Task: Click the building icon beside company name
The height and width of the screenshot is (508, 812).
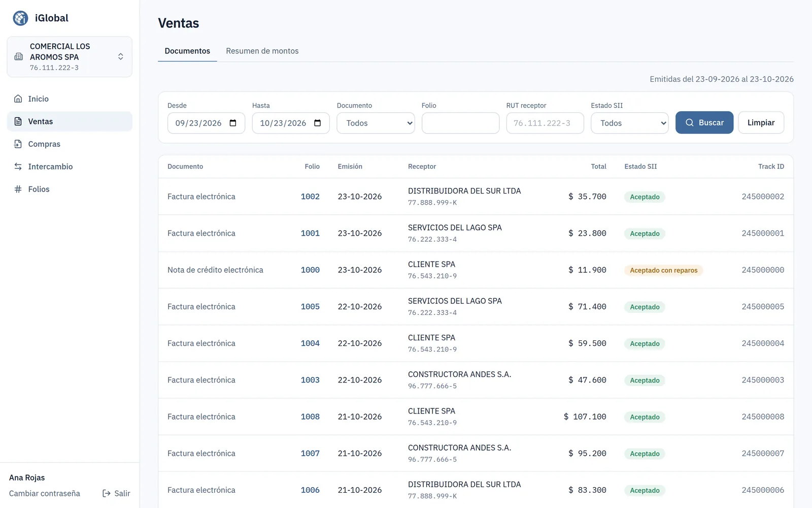Action: click(19, 56)
